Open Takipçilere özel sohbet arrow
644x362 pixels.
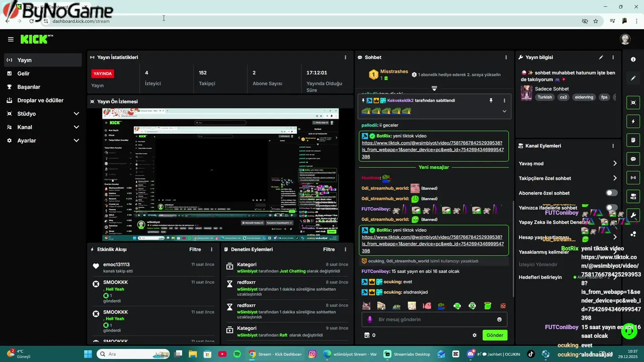point(615,178)
